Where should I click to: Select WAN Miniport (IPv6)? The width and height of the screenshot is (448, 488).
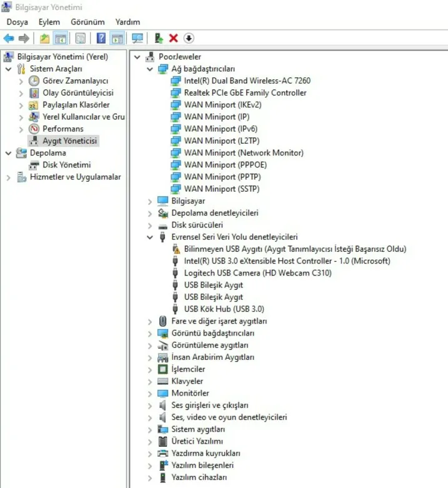221,129
